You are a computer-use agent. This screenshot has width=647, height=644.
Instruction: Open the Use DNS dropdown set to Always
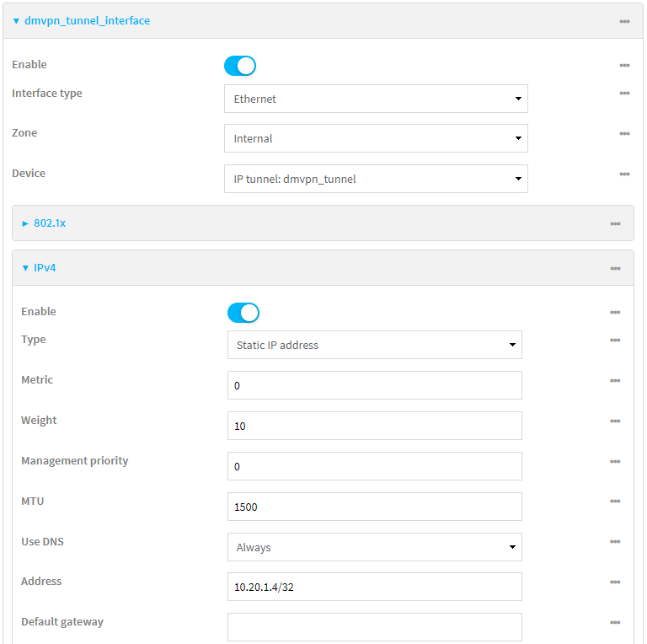click(x=374, y=547)
